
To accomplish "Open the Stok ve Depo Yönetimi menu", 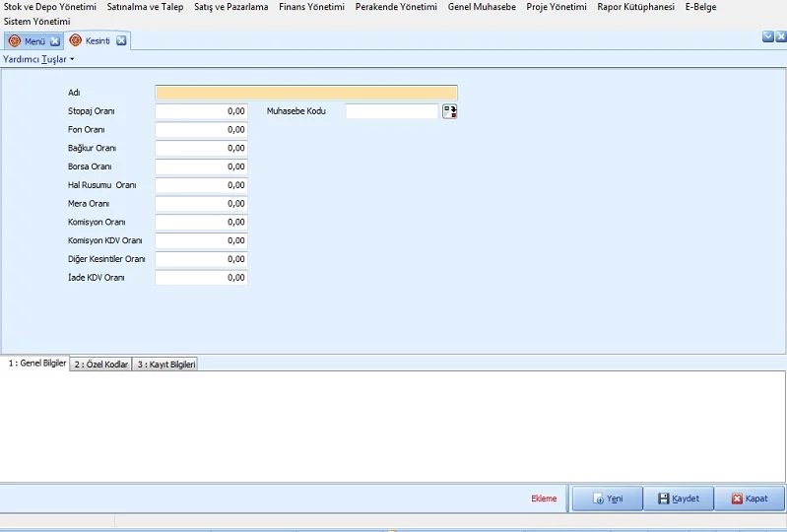I will [50, 7].
